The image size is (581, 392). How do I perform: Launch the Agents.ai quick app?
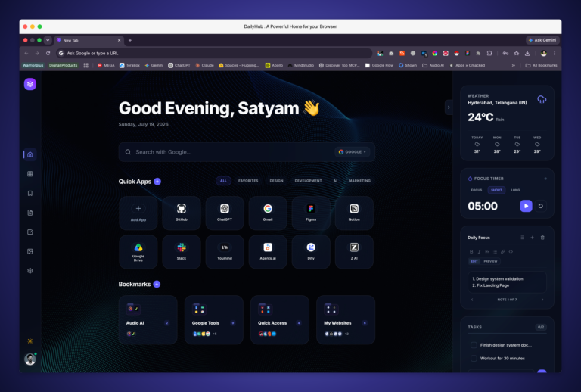[x=268, y=252]
